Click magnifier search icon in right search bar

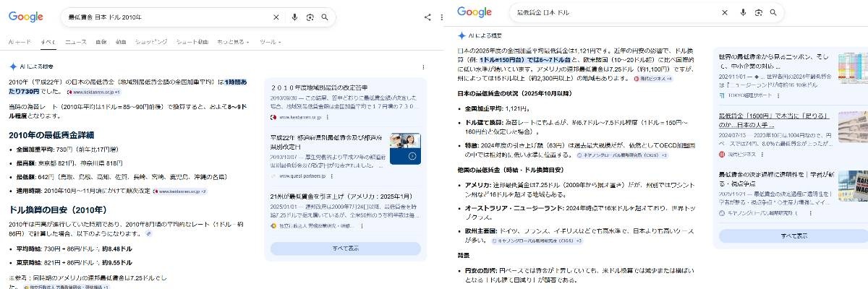click(773, 12)
